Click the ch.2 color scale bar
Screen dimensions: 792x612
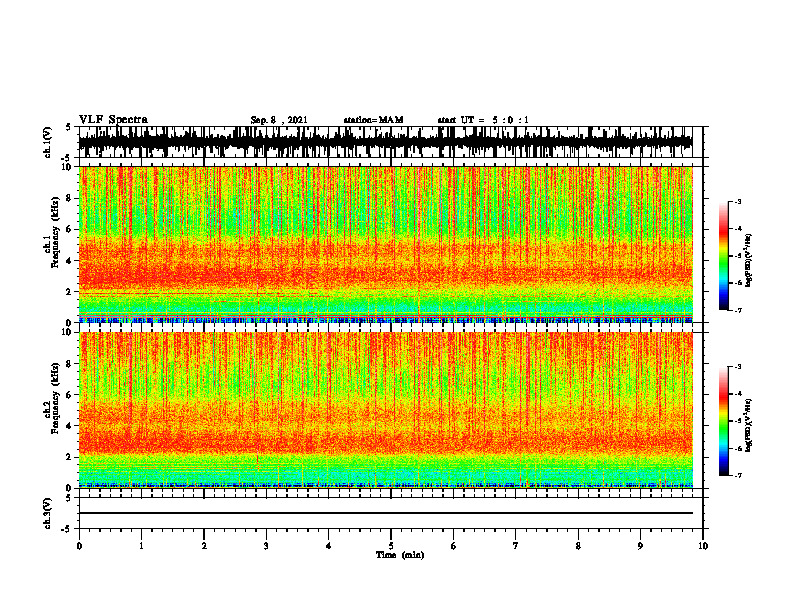pyautogui.click(x=723, y=421)
